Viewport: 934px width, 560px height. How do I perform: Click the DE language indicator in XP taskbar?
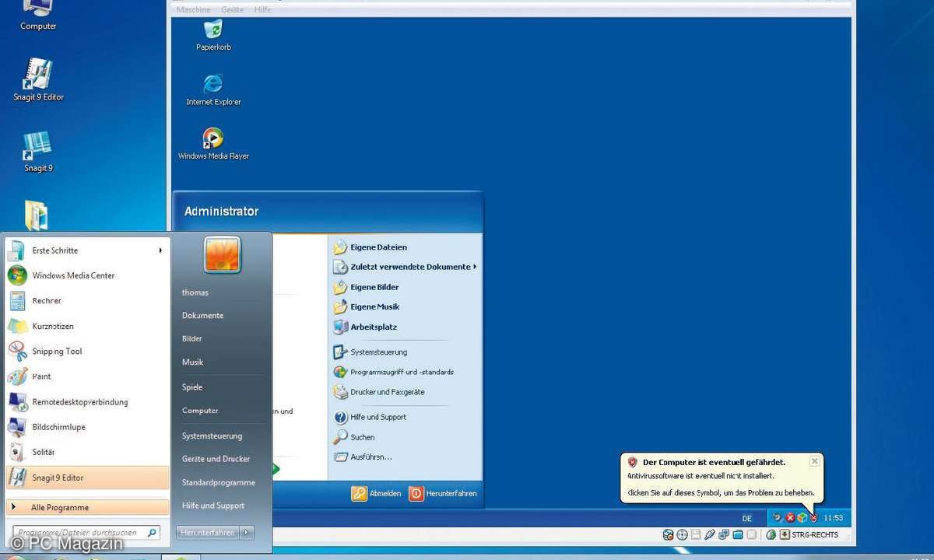[747, 518]
